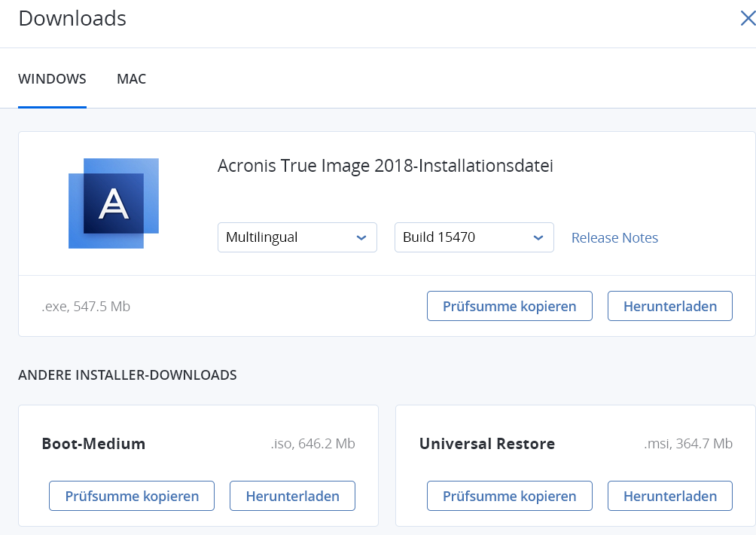Click the Downloads dialog title
This screenshot has height=535, width=756.
pos(72,18)
